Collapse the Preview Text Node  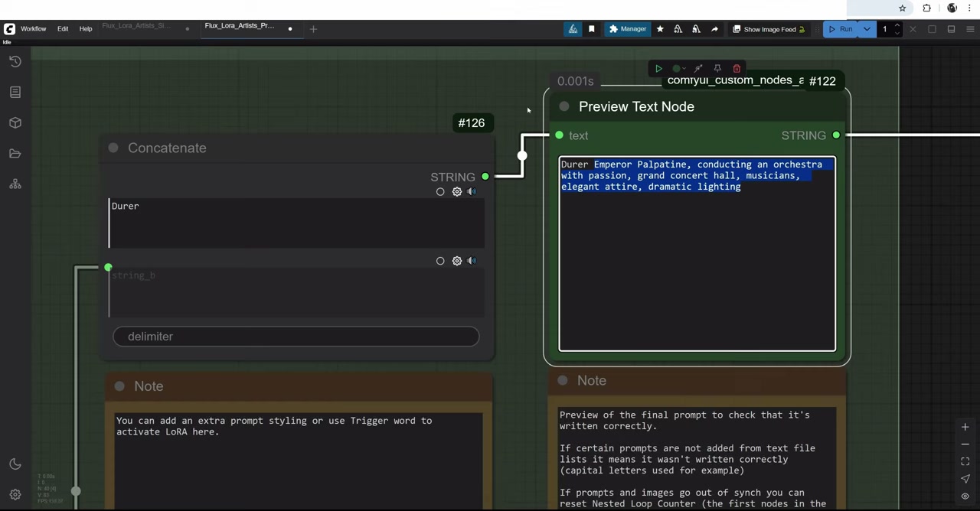[x=564, y=106]
